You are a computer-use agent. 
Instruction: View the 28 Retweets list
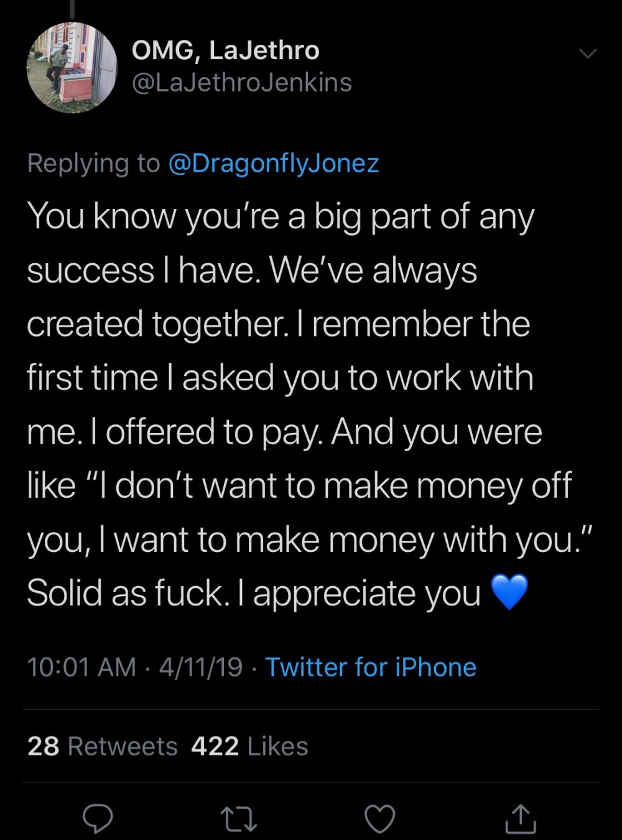[103, 746]
